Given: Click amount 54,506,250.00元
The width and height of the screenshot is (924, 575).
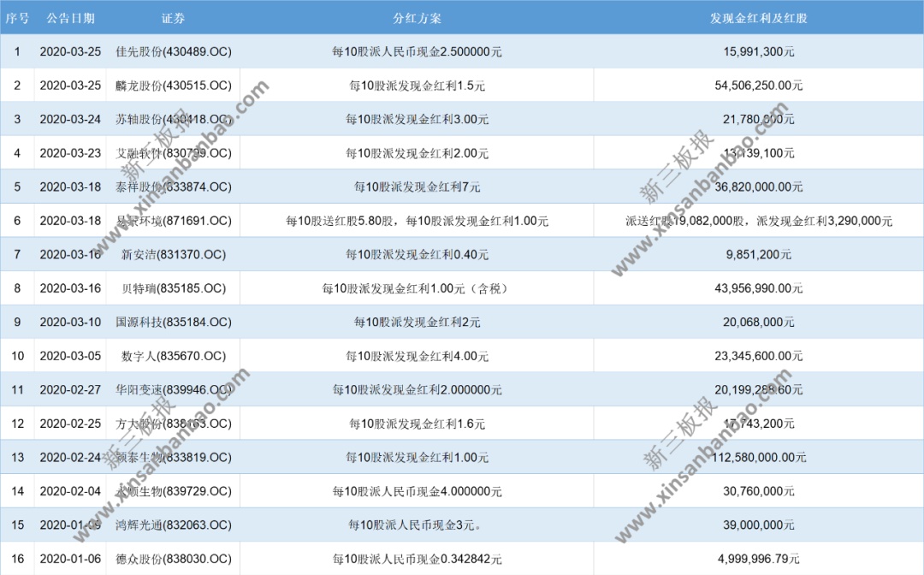Looking at the screenshot, I should click(758, 86).
